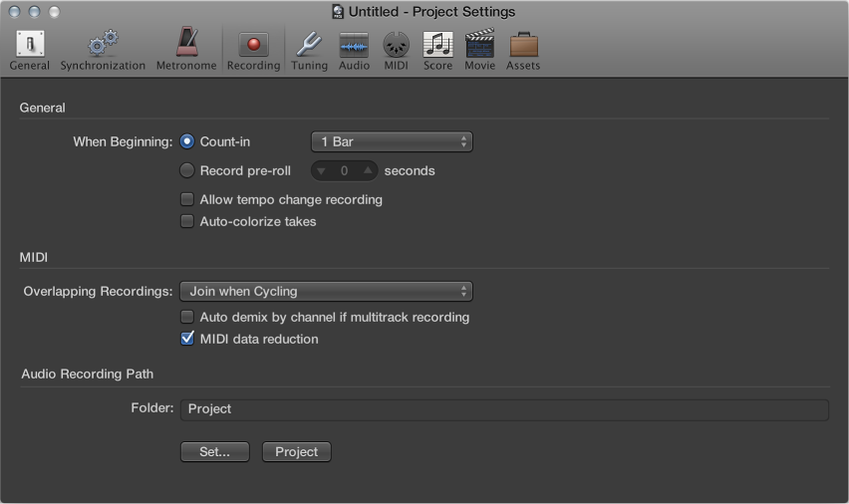Click the Set... button

[215, 451]
